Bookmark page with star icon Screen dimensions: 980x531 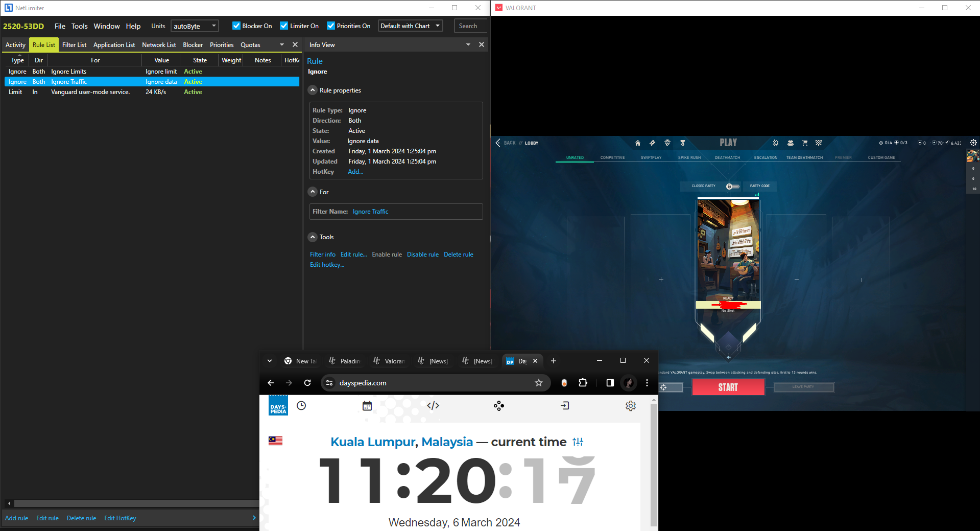538,383
